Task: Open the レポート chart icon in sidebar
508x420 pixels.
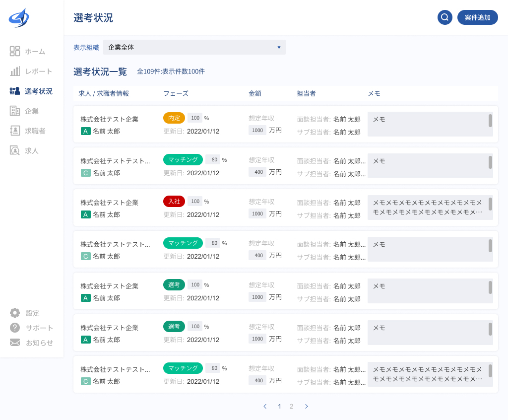Action: coord(15,71)
